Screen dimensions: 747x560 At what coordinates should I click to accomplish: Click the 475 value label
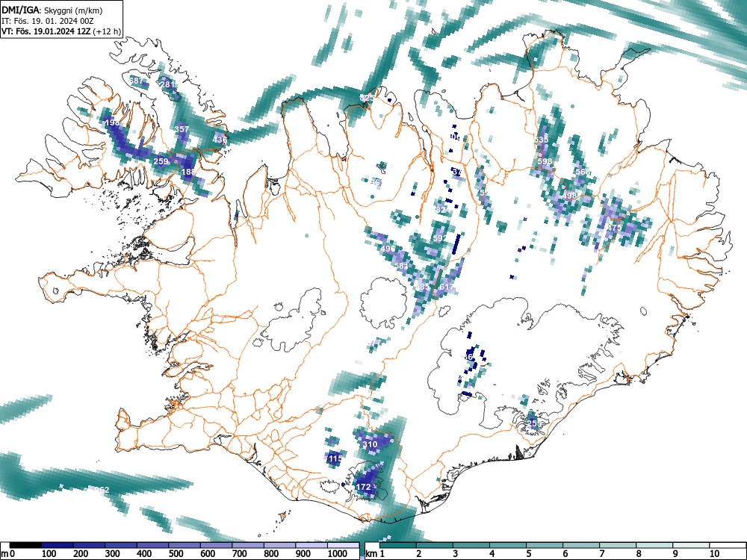pyautogui.click(x=614, y=228)
